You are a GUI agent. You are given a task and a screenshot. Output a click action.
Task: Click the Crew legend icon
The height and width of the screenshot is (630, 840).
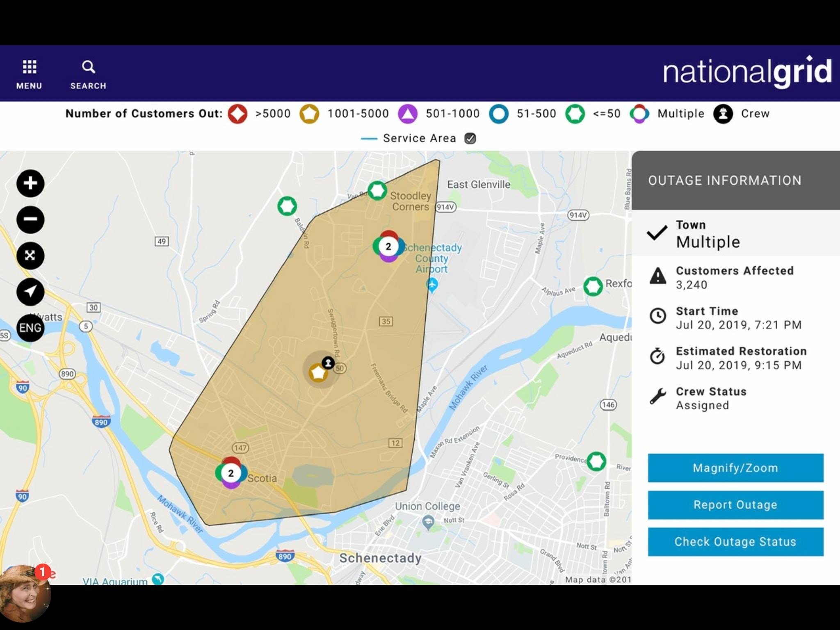pyautogui.click(x=723, y=114)
